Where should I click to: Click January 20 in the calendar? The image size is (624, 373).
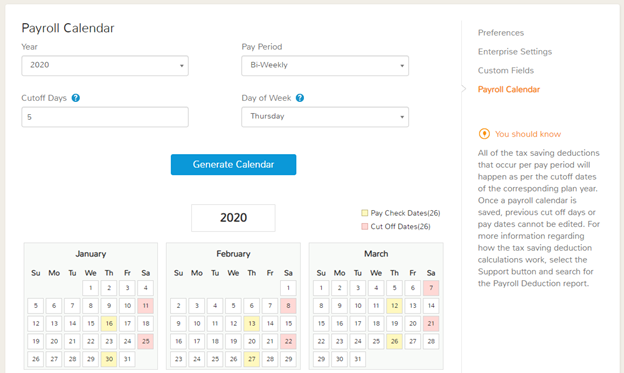[54, 341]
